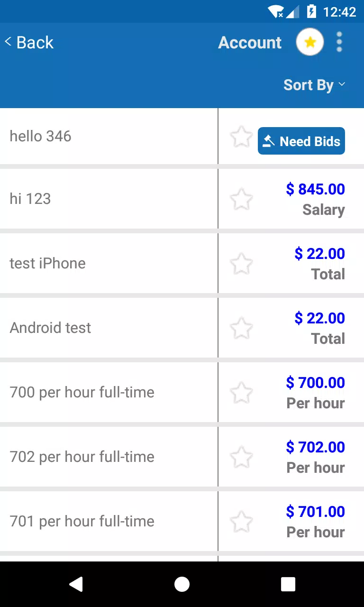Star the 700 per hour full-time job

(241, 393)
